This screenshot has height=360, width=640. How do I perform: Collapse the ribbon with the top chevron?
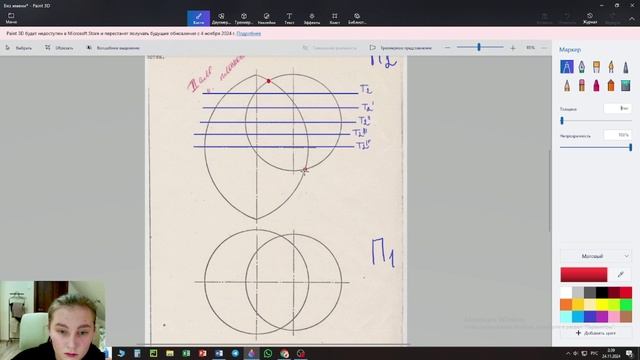click(632, 19)
